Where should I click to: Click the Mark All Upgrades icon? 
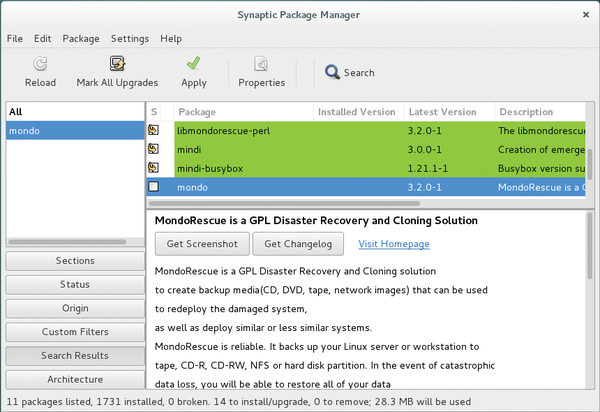117,64
